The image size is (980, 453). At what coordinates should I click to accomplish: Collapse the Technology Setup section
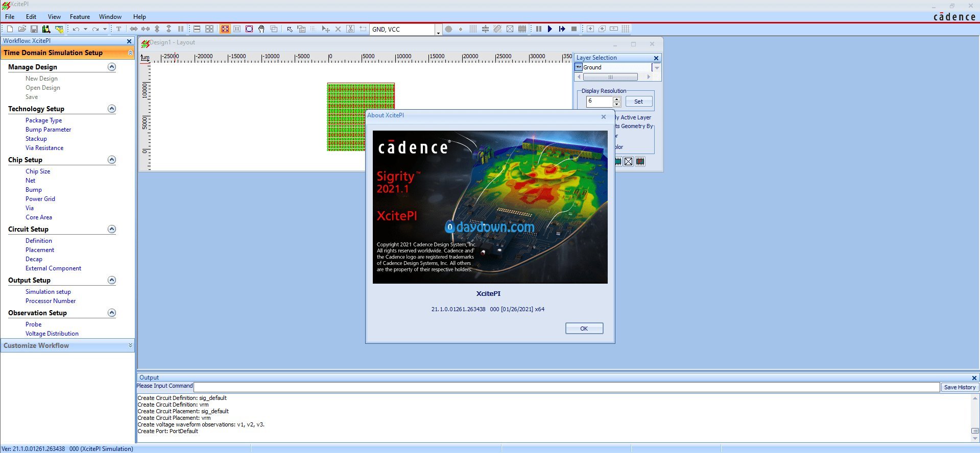(112, 109)
